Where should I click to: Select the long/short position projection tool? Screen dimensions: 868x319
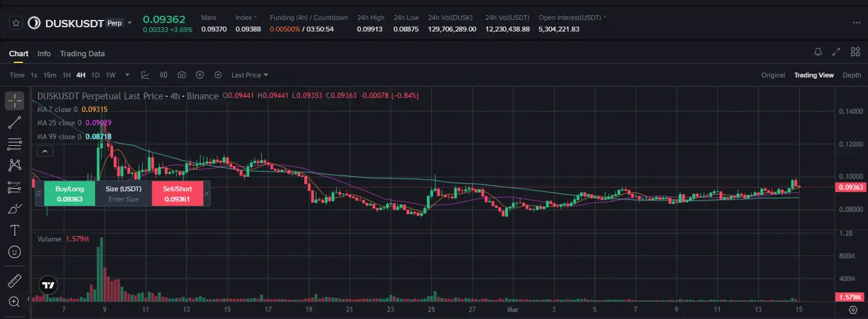[x=15, y=188]
